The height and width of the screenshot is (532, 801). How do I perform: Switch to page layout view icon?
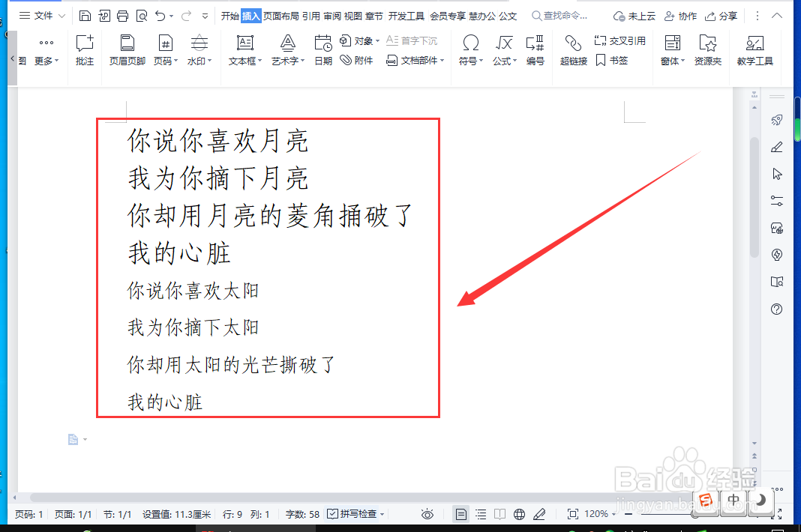tap(460, 514)
